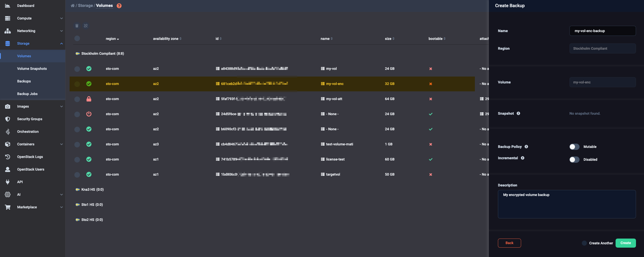Expand the Images sidebar section
Viewport: 644px width, 257px height.
pyautogui.click(x=33, y=106)
